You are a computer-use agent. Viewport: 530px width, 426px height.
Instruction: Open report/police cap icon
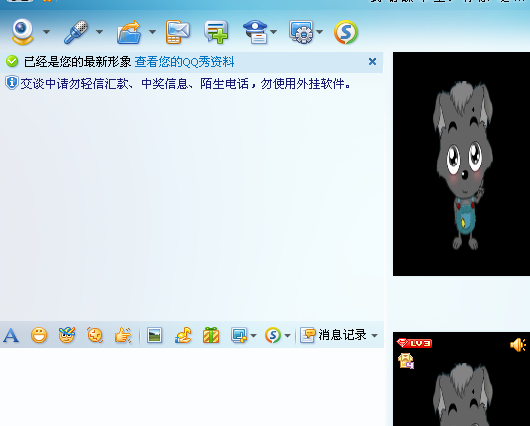point(256,32)
